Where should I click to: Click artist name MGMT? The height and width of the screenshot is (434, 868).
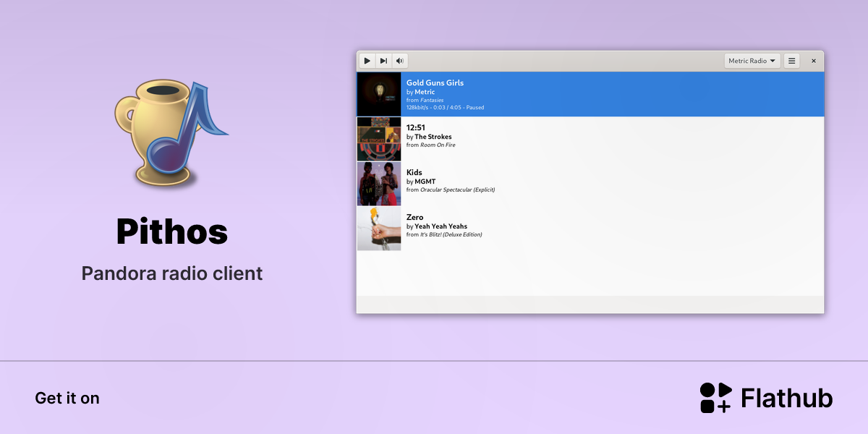point(425,182)
